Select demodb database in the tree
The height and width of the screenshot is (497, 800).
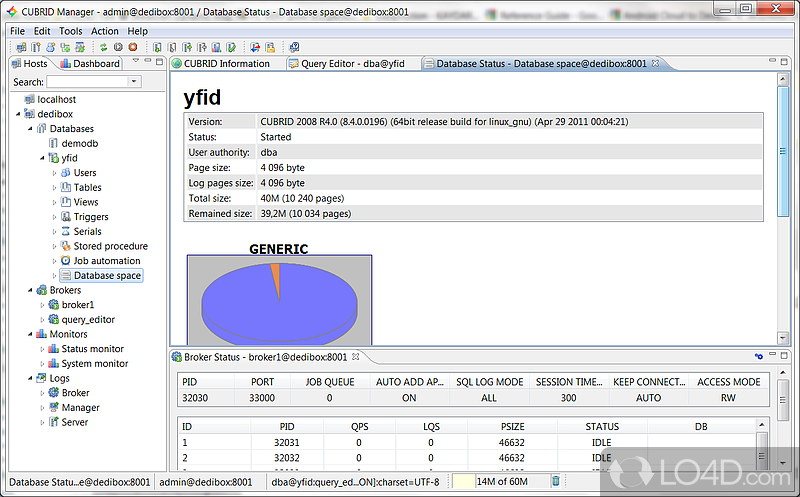point(79,143)
